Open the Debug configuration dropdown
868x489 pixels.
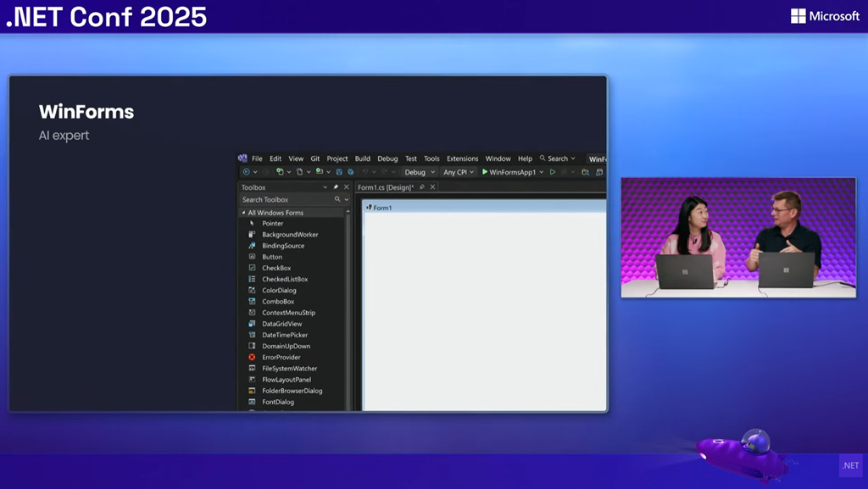420,172
